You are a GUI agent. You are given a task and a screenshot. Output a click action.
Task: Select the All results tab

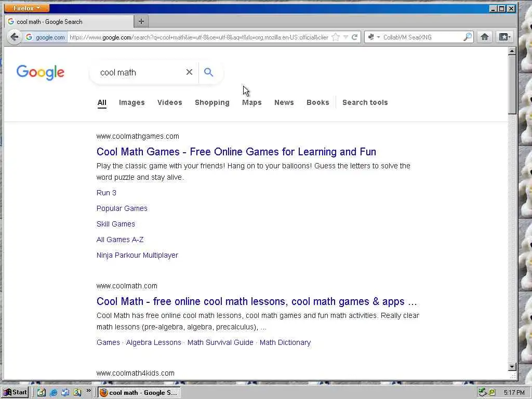click(102, 102)
